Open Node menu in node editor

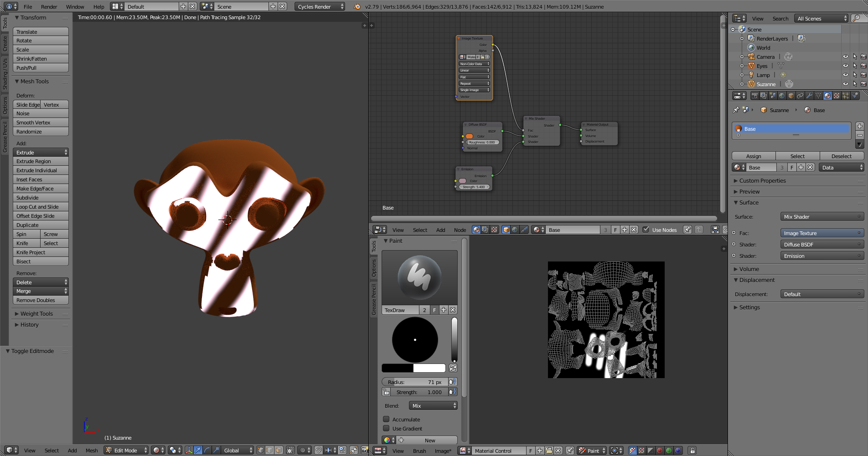460,230
